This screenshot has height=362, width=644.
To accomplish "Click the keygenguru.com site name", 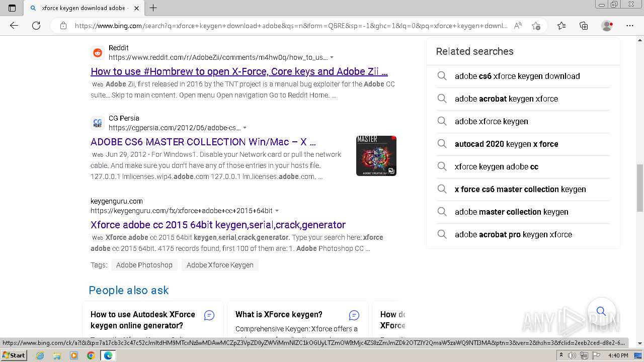I will [117, 201].
